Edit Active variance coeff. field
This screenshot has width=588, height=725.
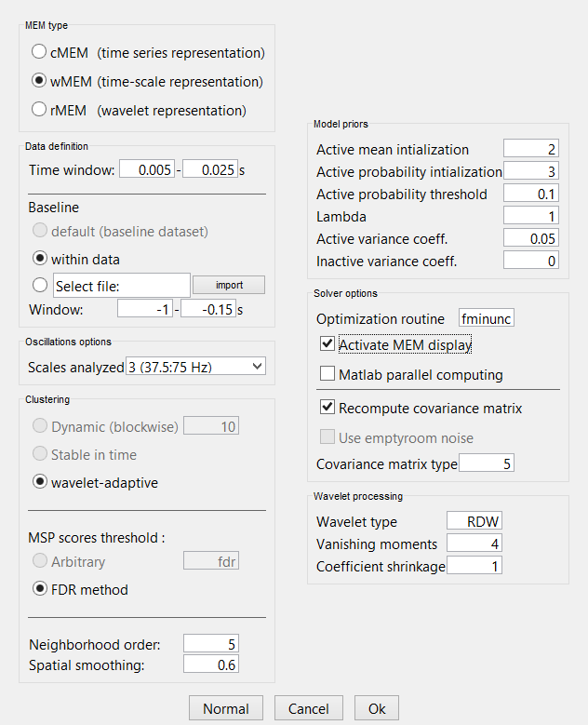coord(531,237)
